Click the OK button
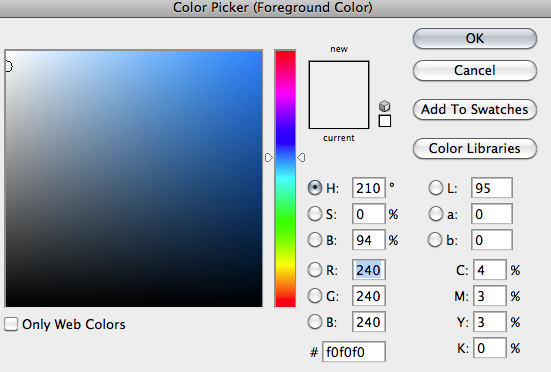551x372 pixels. pos(475,38)
